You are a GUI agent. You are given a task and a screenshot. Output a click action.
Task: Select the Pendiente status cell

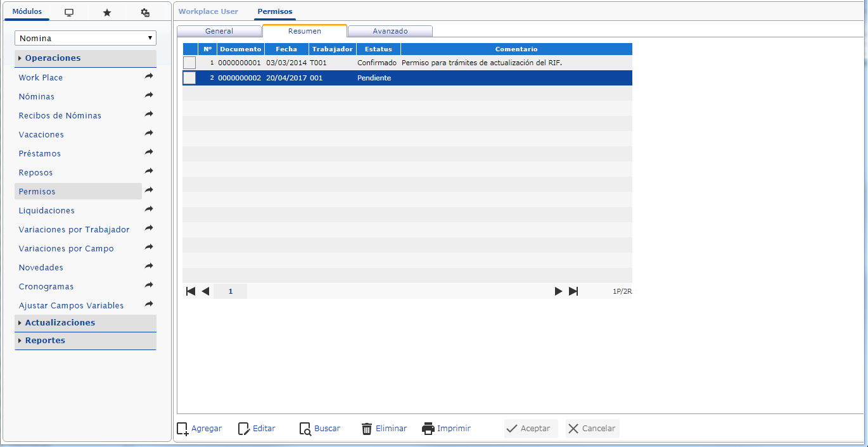(374, 78)
